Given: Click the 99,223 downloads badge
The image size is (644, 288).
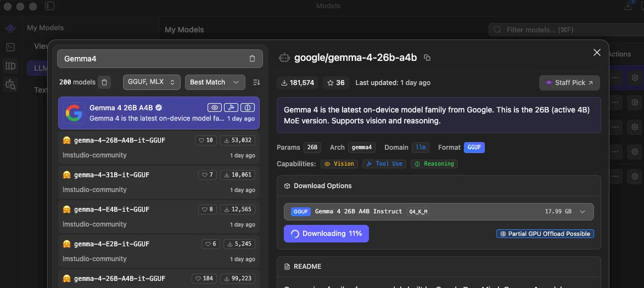Looking at the screenshot, I should [237, 278].
